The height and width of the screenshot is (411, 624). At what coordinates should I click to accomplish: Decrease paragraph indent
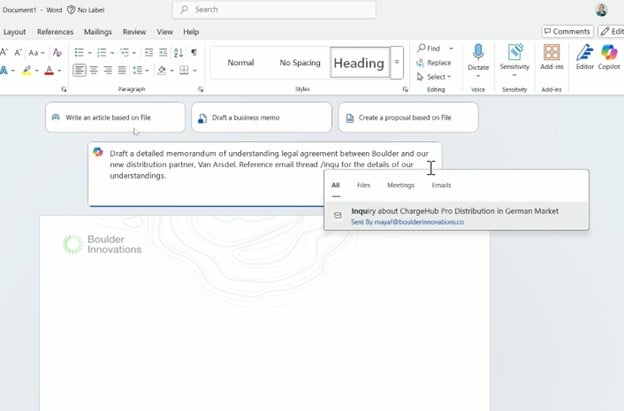[x=149, y=53]
